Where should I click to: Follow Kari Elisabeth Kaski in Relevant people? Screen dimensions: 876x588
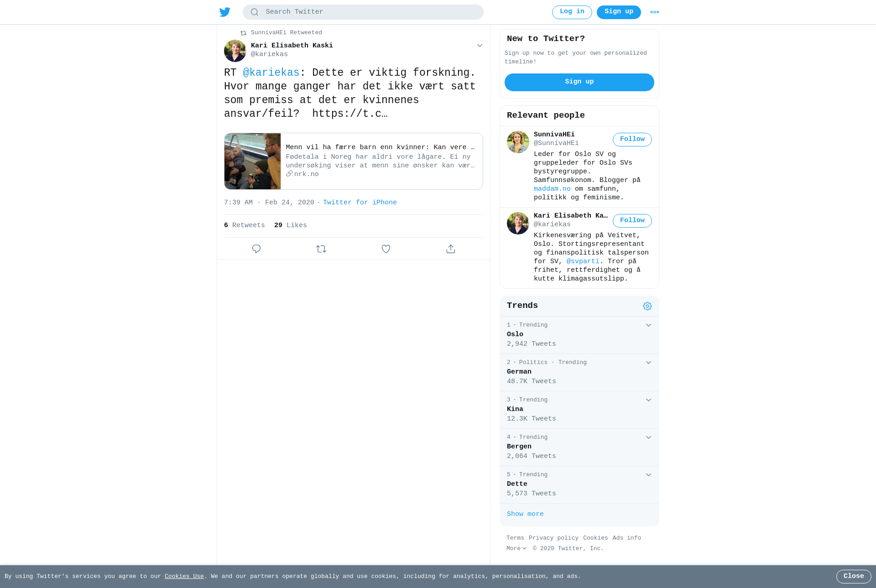point(632,221)
